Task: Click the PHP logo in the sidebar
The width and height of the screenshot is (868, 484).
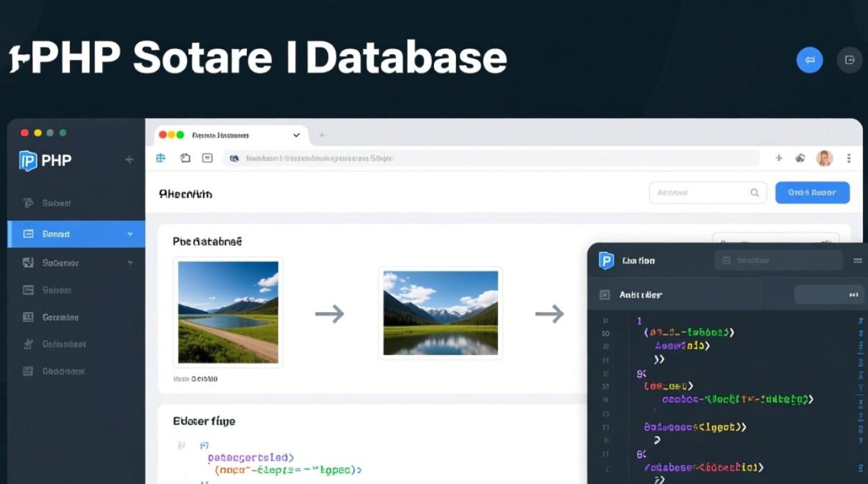Action: tap(28, 160)
